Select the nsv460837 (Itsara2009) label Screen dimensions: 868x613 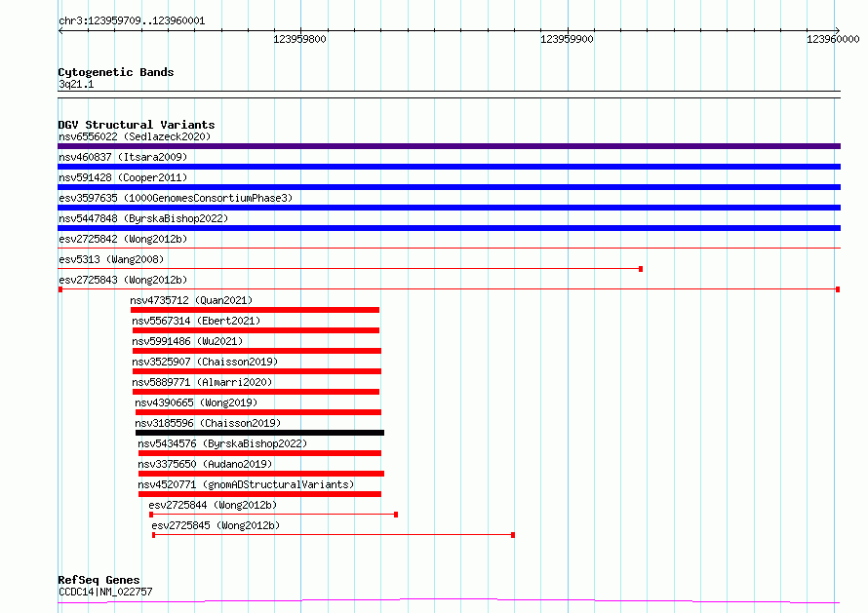pos(123,157)
